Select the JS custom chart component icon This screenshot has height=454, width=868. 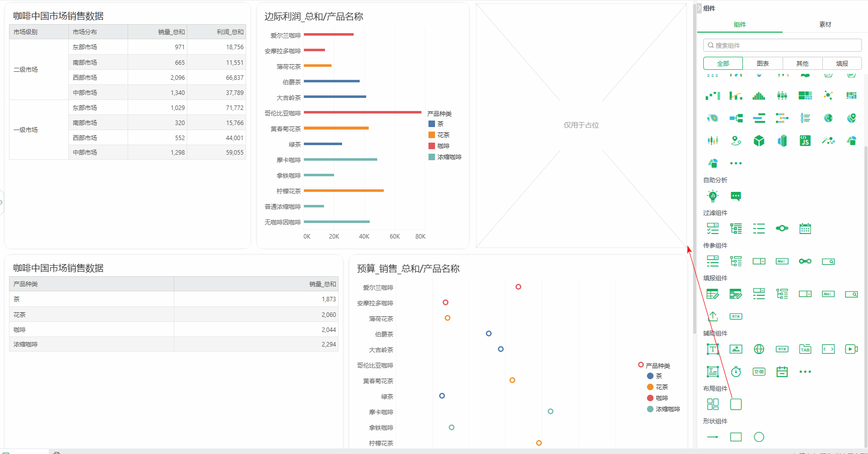point(805,141)
